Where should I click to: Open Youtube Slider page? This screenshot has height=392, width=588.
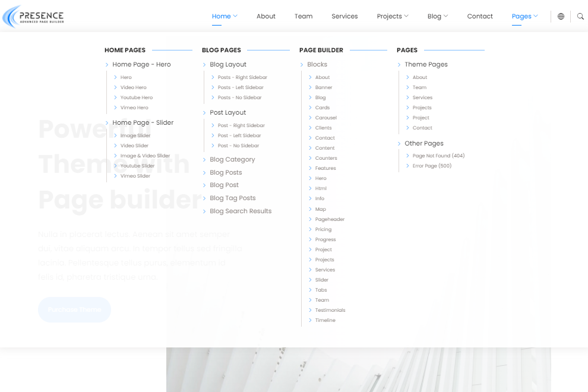tap(137, 166)
